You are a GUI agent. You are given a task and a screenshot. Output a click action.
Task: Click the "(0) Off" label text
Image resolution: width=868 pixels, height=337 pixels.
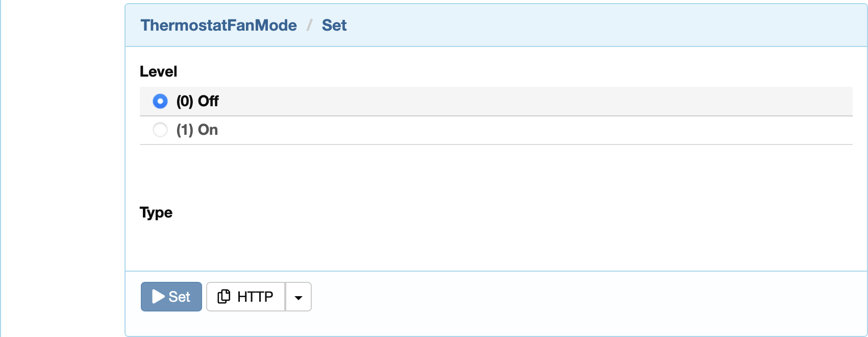click(197, 101)
